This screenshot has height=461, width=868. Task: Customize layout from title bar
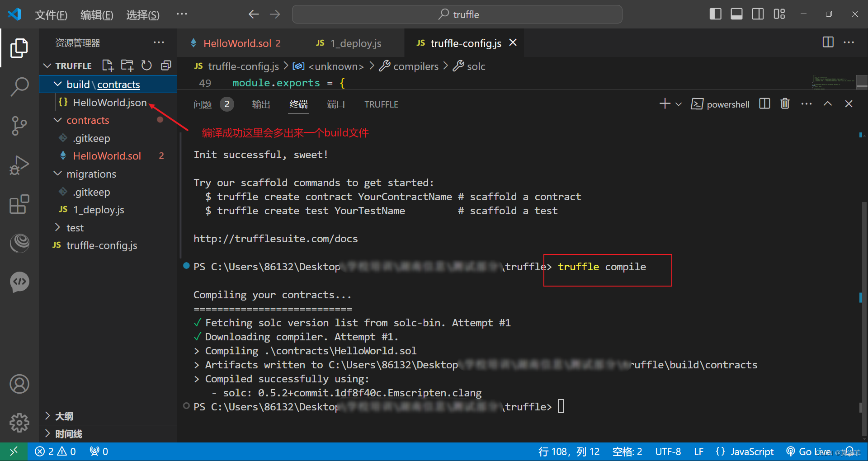point(779,14)
